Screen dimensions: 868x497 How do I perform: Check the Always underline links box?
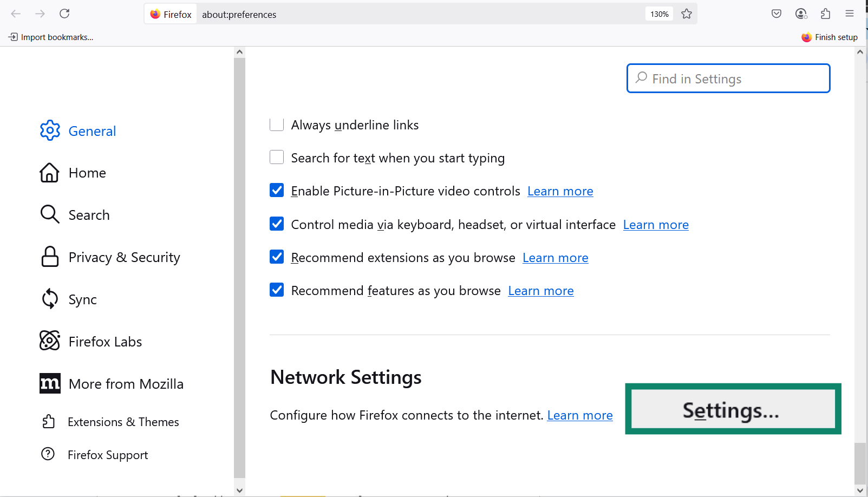pyautogui.click(x=277, y=124)
